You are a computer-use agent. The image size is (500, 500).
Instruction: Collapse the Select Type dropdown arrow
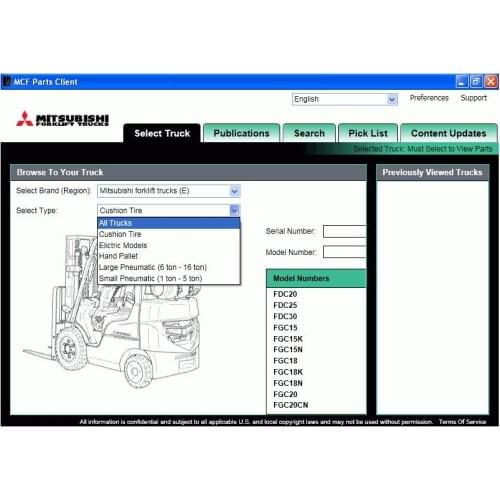coord(234,210)
